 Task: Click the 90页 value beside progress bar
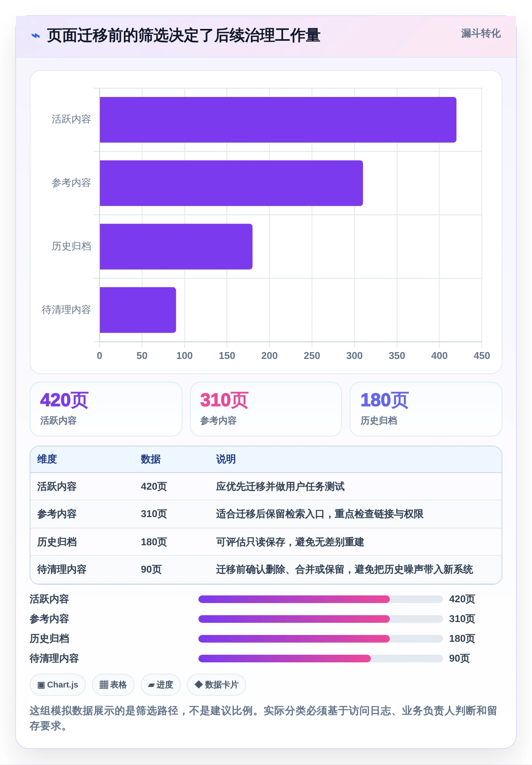pyautogui.click(x=459, y=659)
